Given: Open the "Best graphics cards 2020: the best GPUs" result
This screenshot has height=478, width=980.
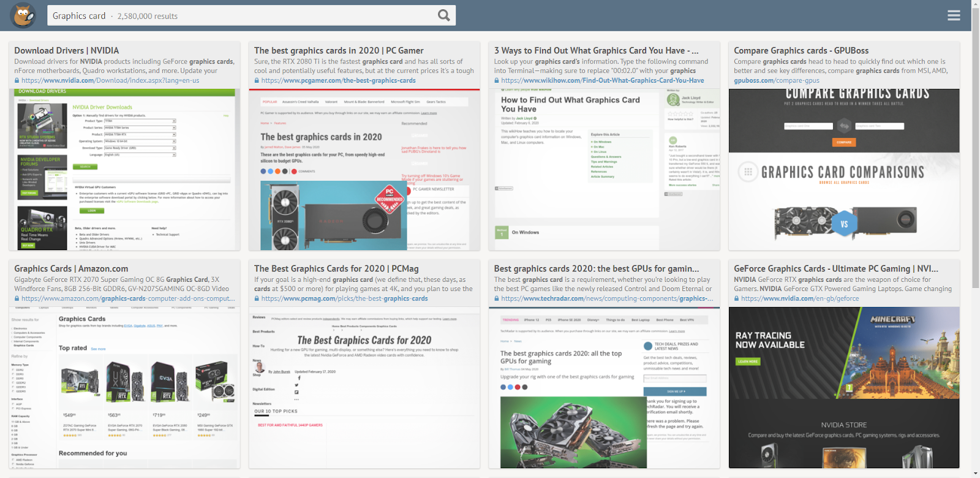Looking at the screenshot, I should 597,268.
